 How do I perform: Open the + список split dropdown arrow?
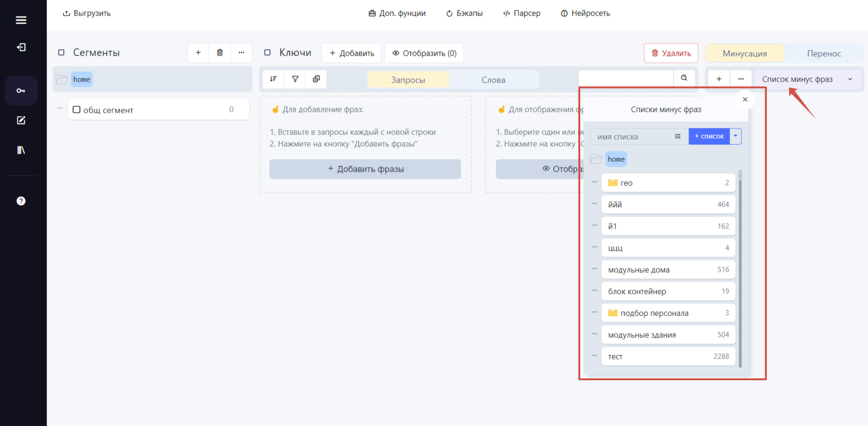pos(735,136)
